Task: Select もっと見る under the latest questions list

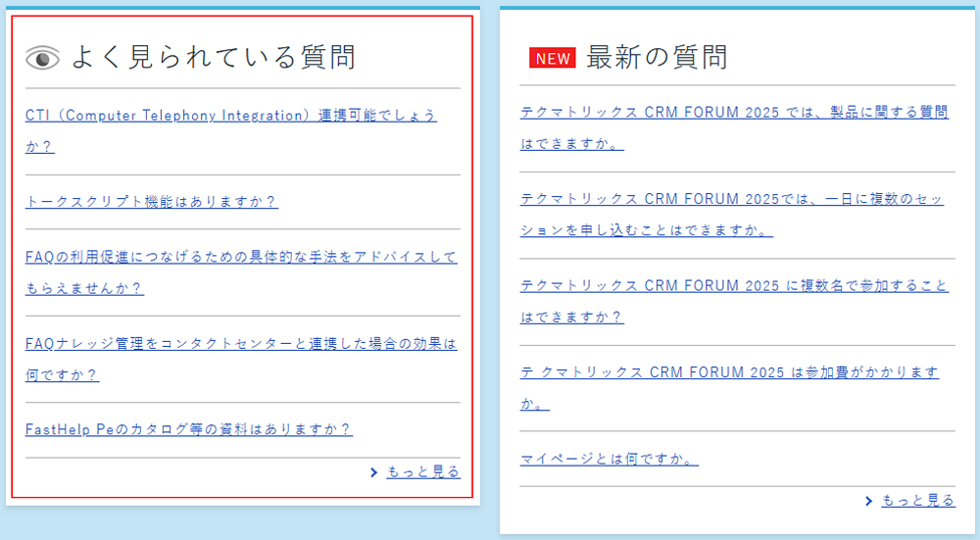Action: (917, 501)
